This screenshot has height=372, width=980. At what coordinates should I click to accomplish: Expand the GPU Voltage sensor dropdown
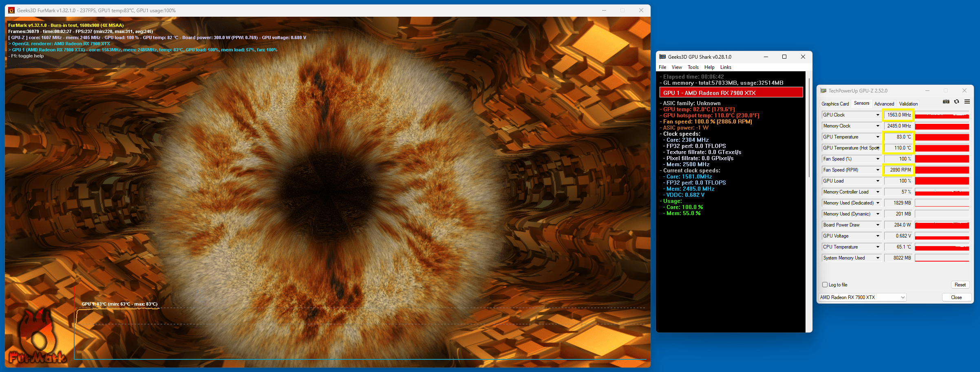(878, 236)
